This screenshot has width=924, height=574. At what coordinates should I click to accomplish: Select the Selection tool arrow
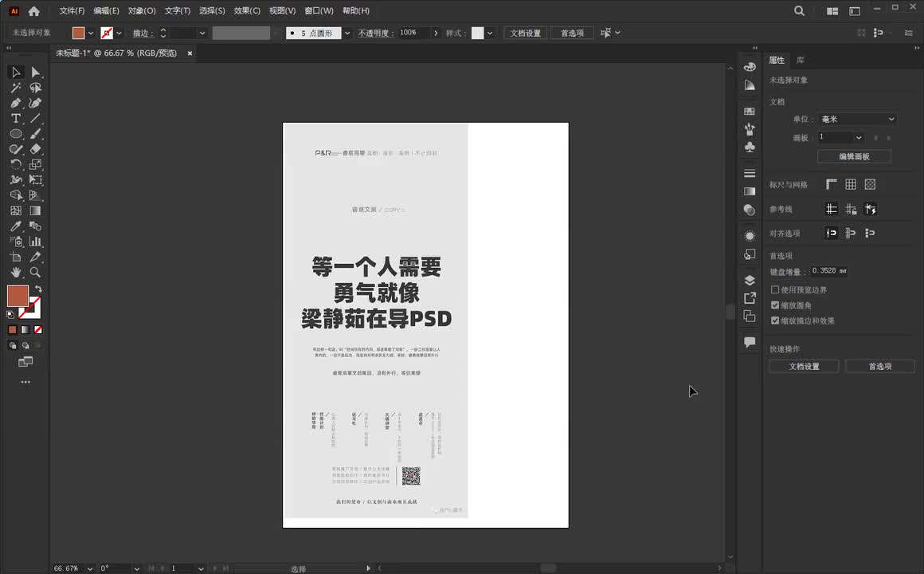pos(16,72)
